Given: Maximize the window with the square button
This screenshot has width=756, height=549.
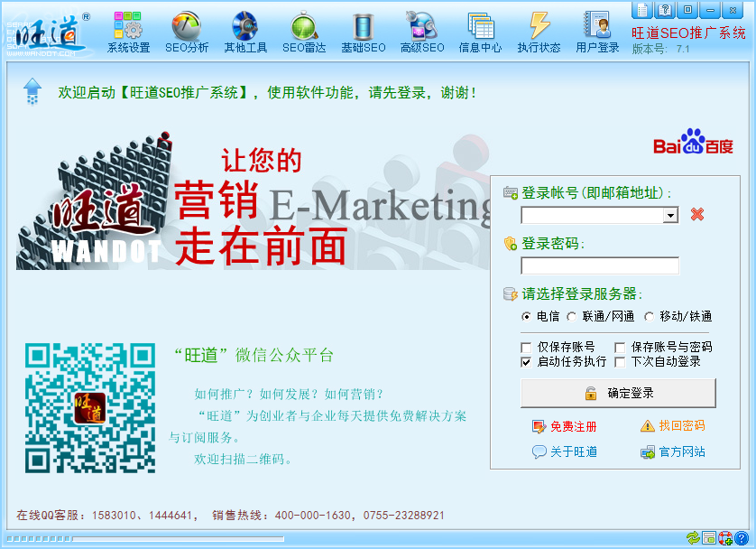Looking at the screenshot, I should tap(687, 10).
